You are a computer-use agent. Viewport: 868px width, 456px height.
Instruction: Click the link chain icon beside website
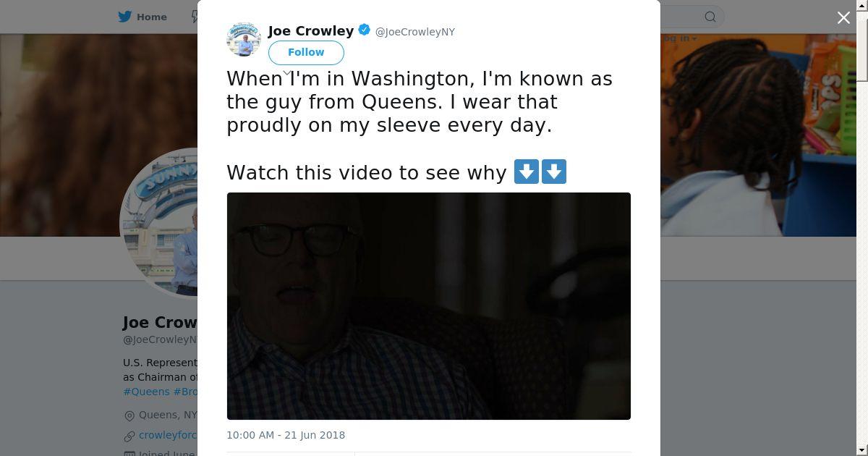pos(129,436)
